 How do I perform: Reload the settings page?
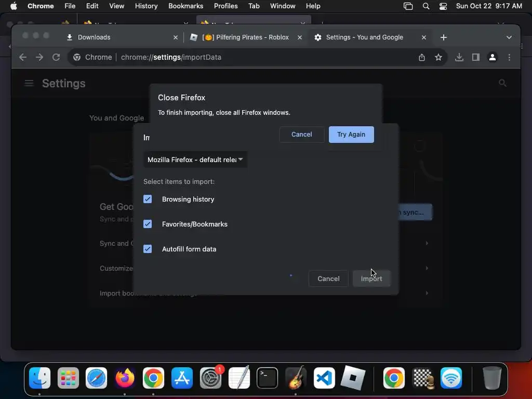click(x=56, y=57)
